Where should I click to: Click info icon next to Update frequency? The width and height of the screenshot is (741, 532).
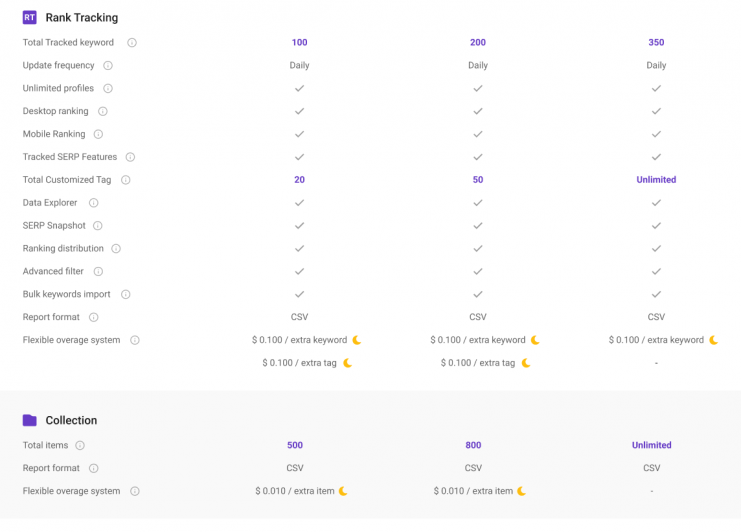108,65
